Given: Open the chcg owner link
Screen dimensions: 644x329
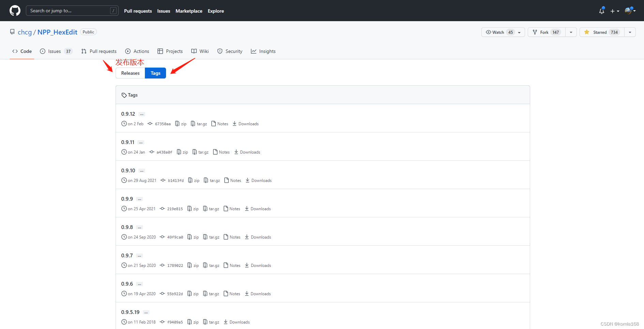Looking at the screenshot, I should (x=25, y=32).
